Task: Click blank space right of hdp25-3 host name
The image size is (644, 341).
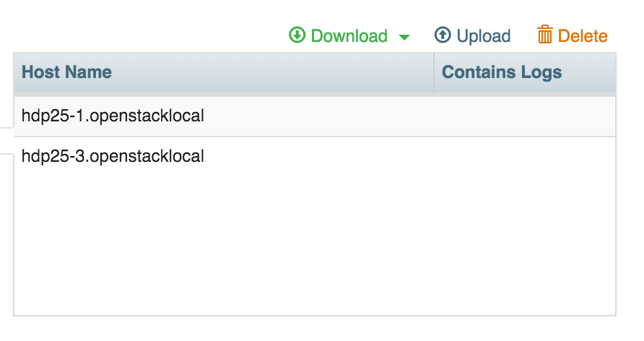Action: [x=318, y=156]
